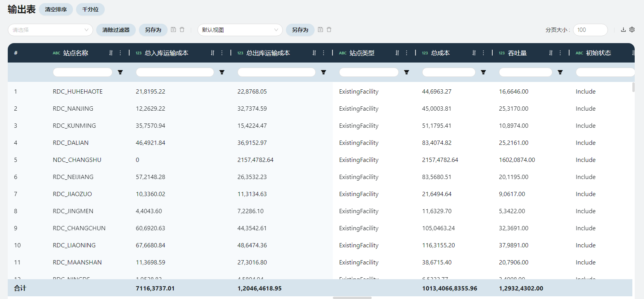Open three-dot menu for 总出库运输成本 column
This screenshot has width=644, height=299.
(x=324, y=53)
